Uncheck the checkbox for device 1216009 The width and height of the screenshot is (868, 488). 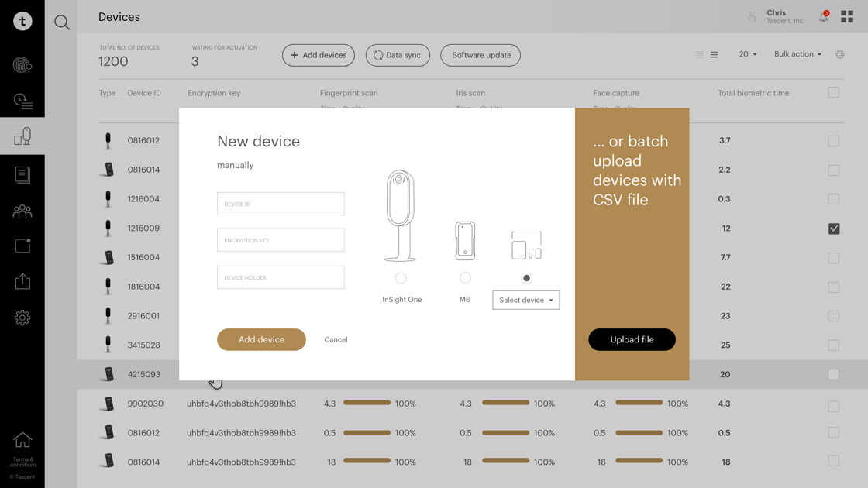834,229
